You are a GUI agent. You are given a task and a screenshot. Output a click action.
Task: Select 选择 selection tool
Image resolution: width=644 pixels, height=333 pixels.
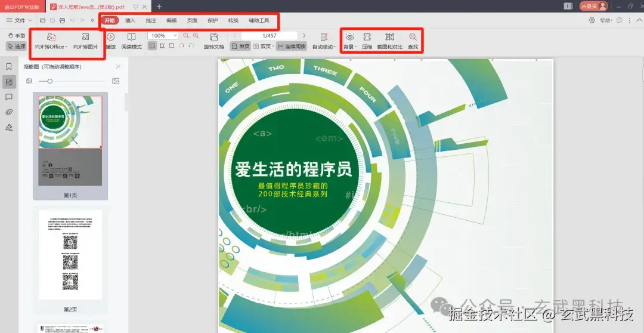[x=17, y=47]
